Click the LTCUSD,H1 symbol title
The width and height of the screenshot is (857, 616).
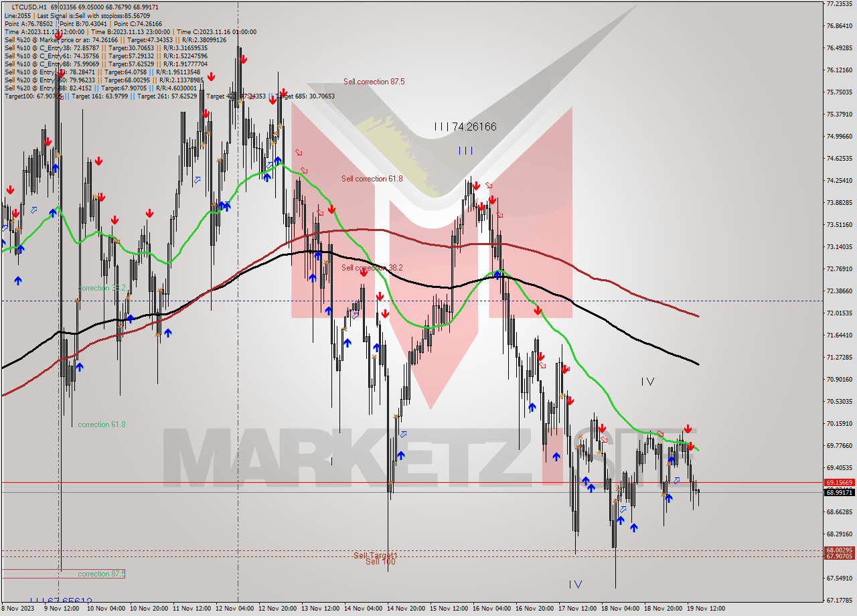click(29, 7)
